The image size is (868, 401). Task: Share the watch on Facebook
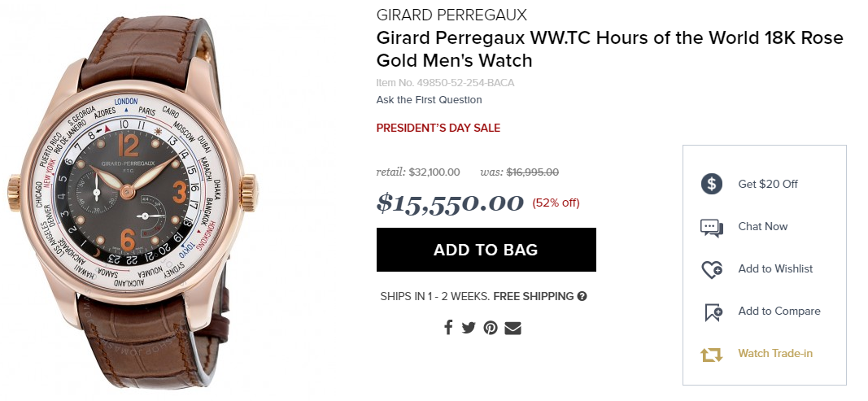click(x=448, y=327)
